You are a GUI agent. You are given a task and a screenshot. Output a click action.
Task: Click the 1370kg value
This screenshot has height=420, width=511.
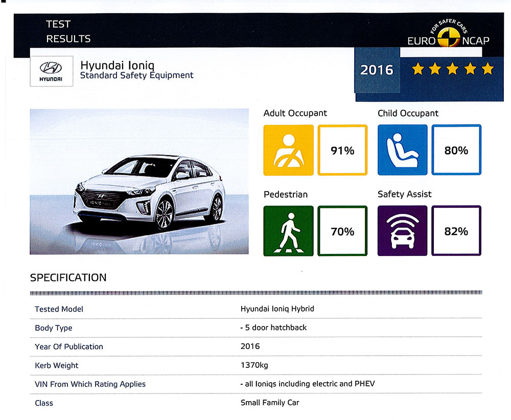coord(254,365)
